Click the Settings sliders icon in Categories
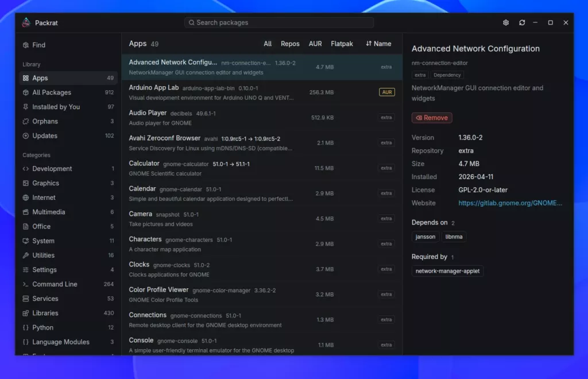The width and height of the screenshot is (588, 379). point(25,270)
